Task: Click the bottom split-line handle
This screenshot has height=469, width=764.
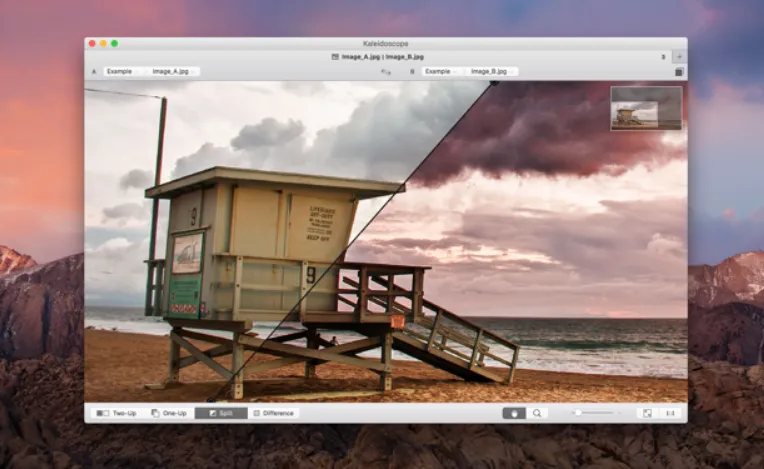Action: 210,400
